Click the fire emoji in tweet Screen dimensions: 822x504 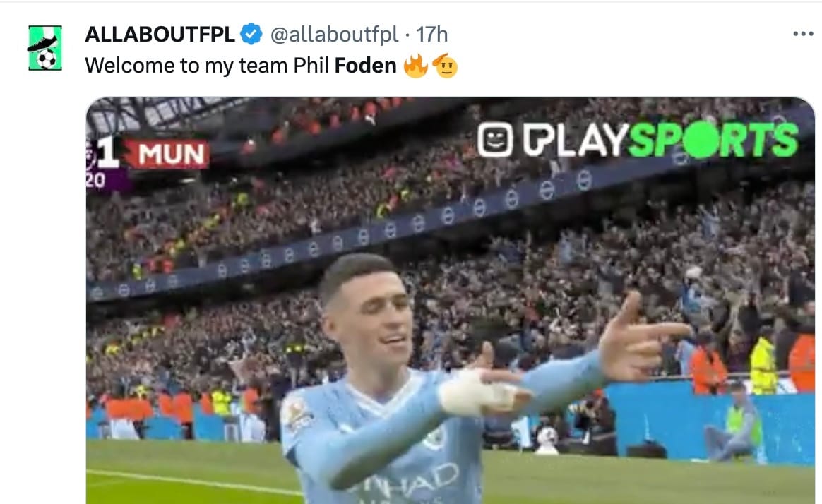coord(416,66)
